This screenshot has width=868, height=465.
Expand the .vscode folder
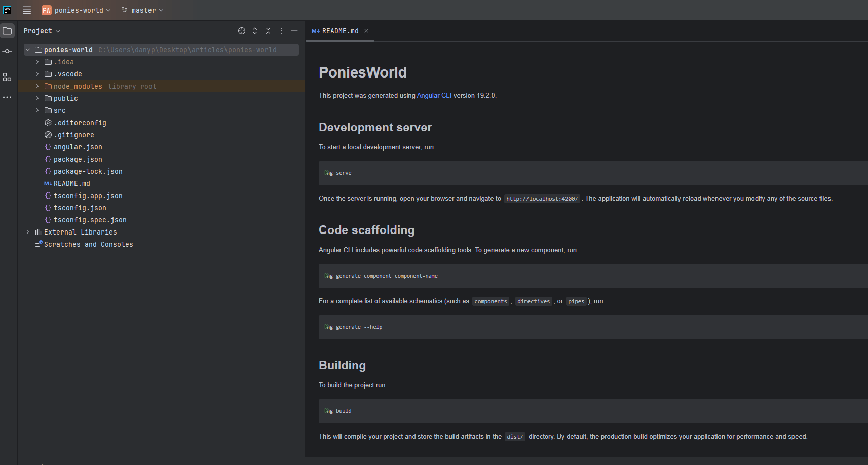point(37,74)
